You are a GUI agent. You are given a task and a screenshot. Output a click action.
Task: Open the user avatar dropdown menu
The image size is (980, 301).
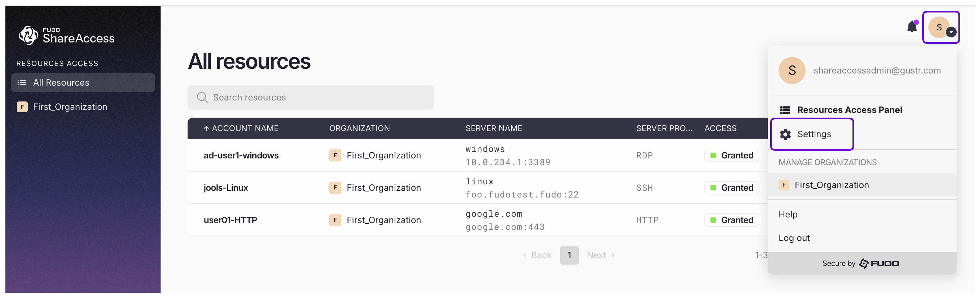941,27
